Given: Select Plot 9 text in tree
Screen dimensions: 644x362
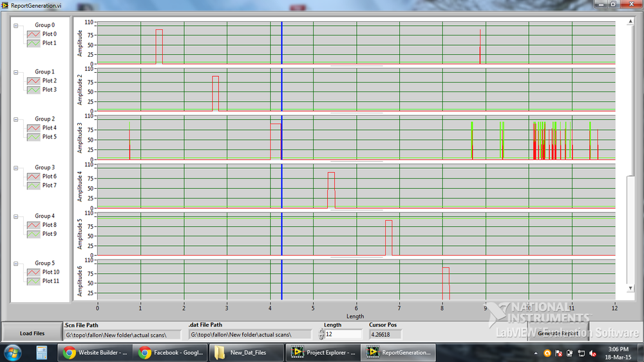Looking at the screenshot, I should tap(50, 234).
